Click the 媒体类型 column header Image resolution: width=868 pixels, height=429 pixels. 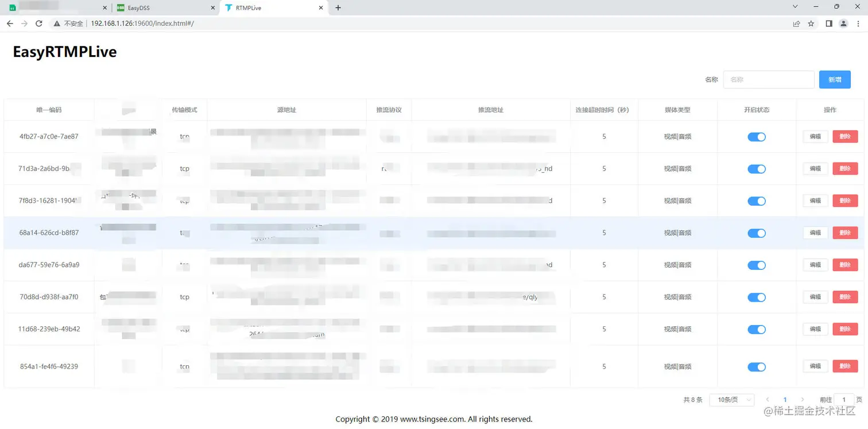(677, 110)
